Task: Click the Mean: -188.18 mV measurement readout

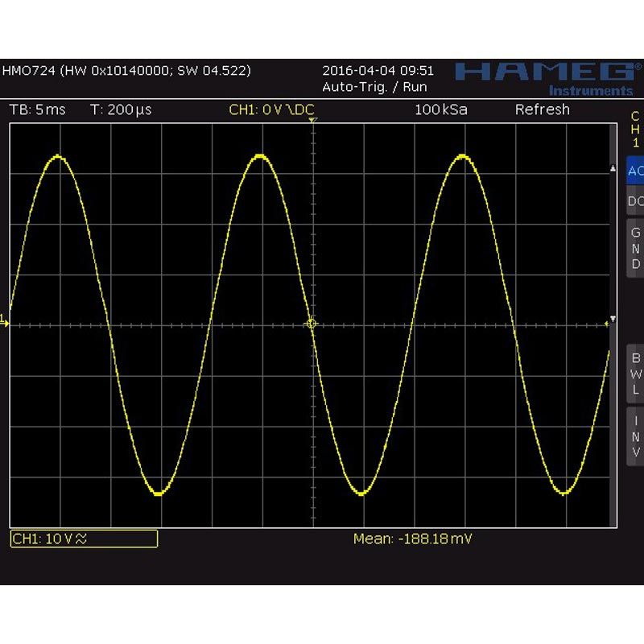Action: click(x=412, y=539)
